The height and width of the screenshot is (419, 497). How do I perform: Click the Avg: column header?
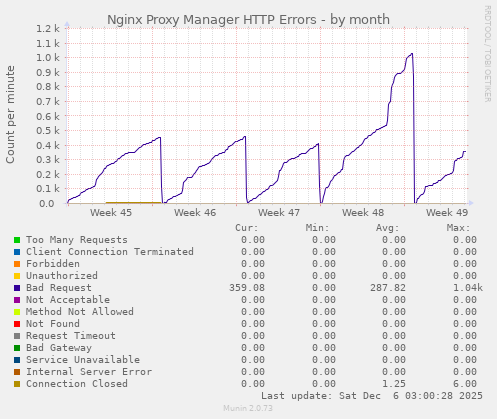(387, 228)
